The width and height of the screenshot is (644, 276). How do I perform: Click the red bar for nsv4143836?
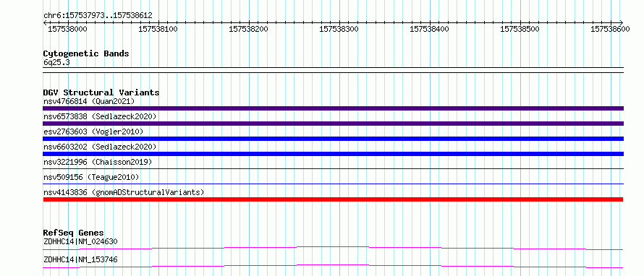click(333, 199)
